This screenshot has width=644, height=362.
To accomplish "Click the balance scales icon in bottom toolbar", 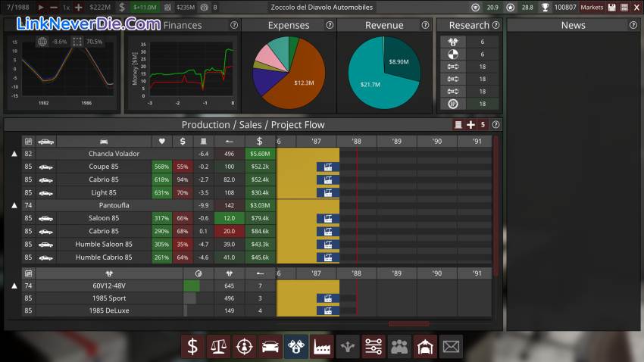I will (x=218, y=347).
